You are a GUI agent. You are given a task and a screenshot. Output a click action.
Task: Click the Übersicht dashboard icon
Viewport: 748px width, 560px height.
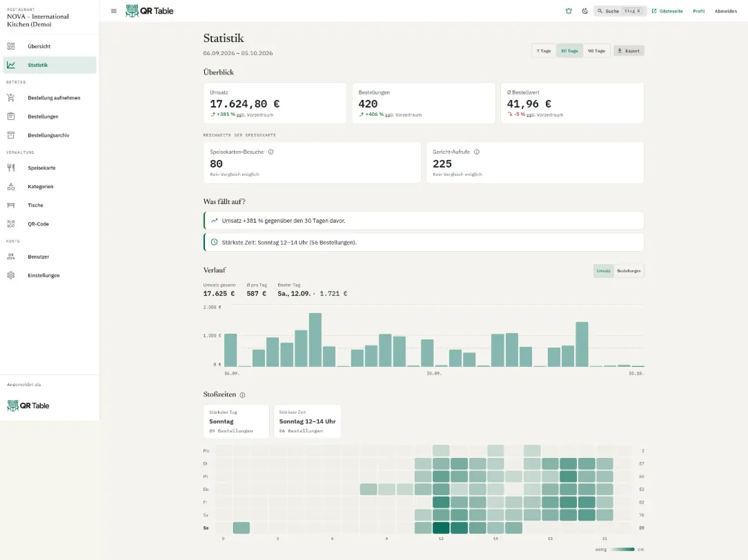pyautogui.click(x=11, y=46)
